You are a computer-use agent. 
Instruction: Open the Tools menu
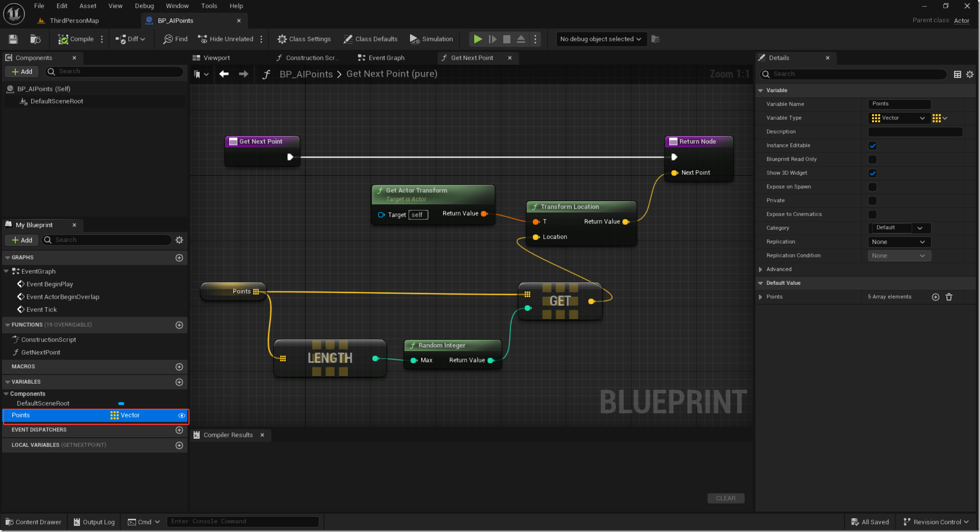tap(209, 6)
